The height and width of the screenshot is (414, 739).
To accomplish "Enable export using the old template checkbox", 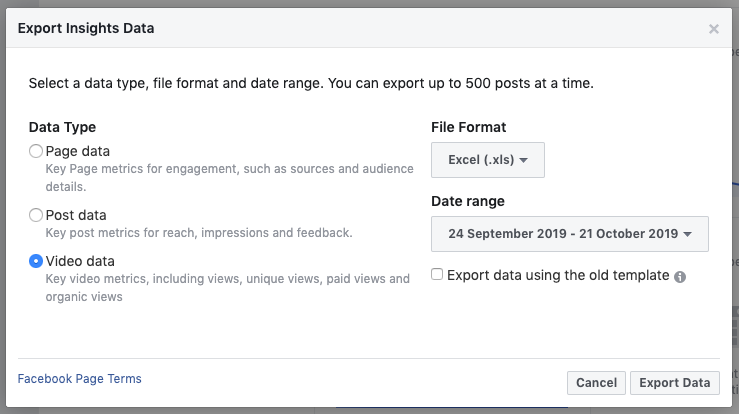I will coord(437,274).
